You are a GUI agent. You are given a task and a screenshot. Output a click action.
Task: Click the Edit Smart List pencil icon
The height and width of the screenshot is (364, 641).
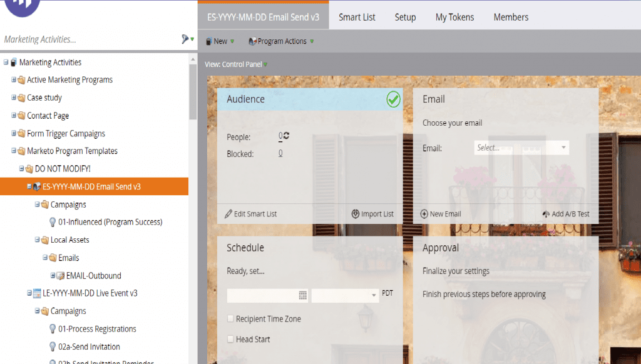tap(228, 214)
